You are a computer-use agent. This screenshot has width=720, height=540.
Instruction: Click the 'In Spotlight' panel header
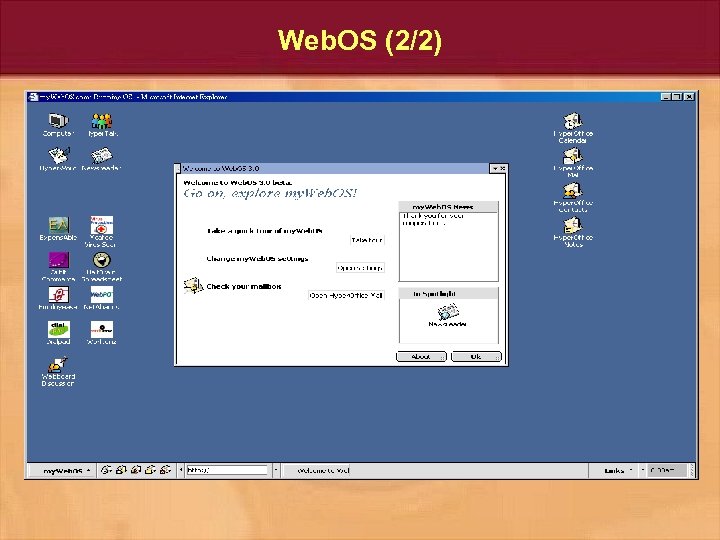[449, 294]
